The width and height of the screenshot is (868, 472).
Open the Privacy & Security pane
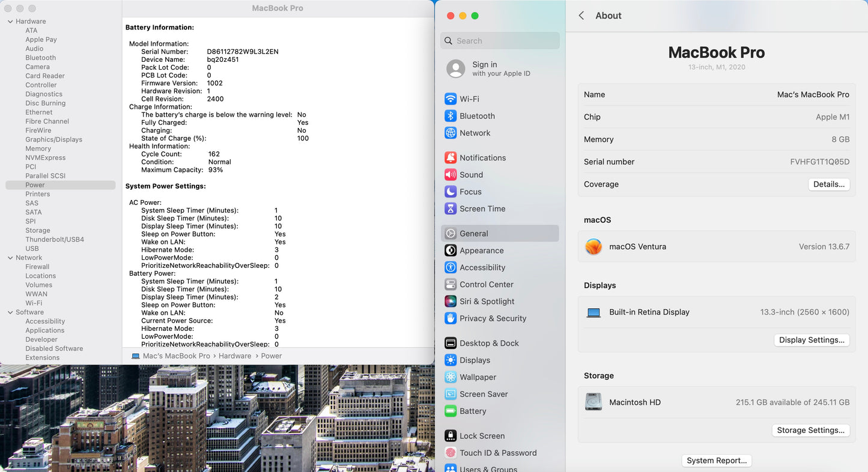point(493,318)
